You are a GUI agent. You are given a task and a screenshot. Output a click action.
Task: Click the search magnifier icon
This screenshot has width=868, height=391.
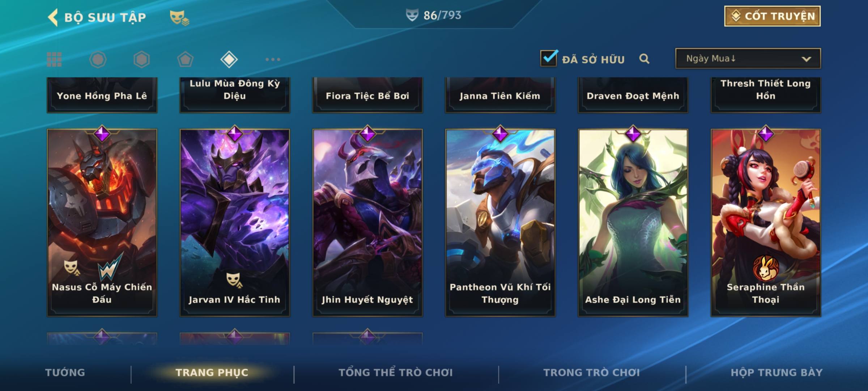coord(644,59)
